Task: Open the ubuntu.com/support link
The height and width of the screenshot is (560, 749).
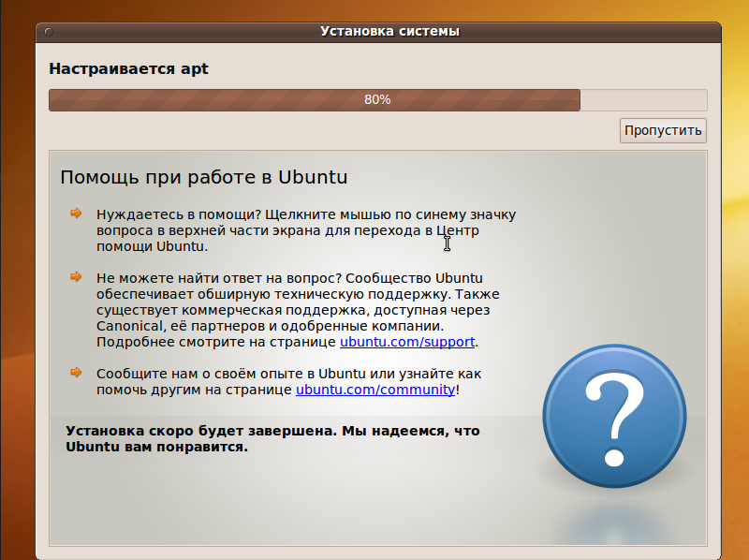Action: tap(407, 342)
